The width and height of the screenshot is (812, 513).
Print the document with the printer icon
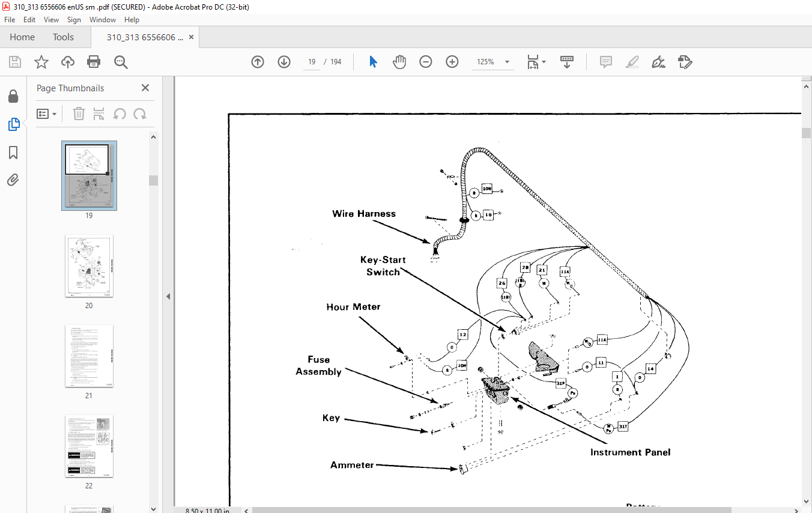pos(94,62)
